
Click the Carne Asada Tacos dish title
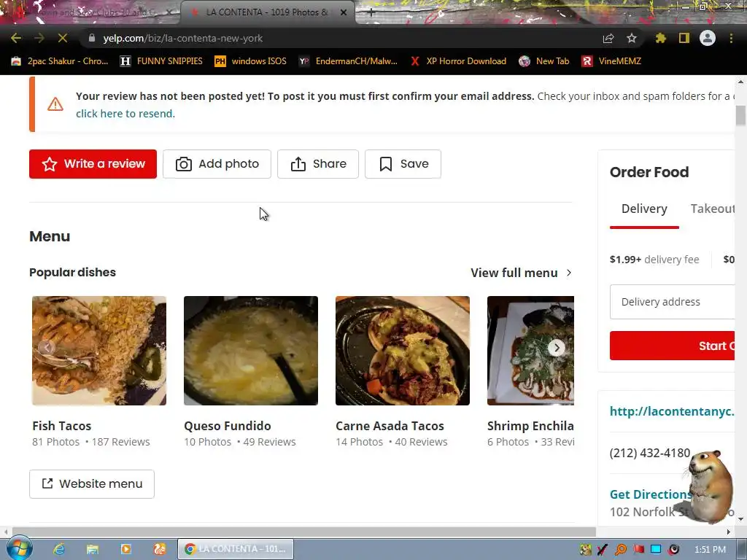click(x=390, y=426)
